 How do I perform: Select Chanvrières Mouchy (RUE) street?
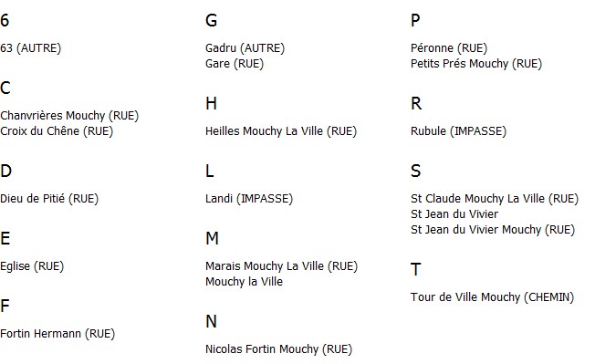coord(69,116)
